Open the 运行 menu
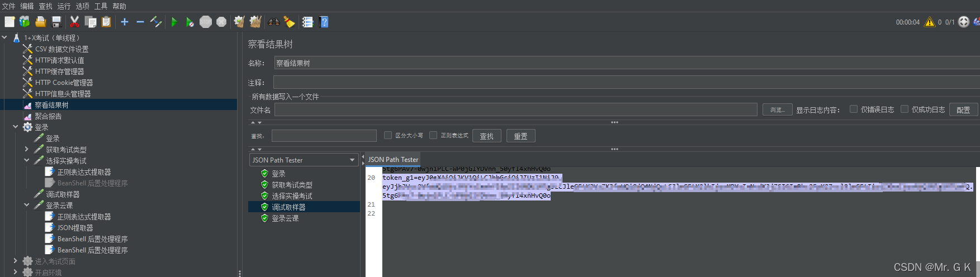The image size is (980, 277). [x=64, y=6]
